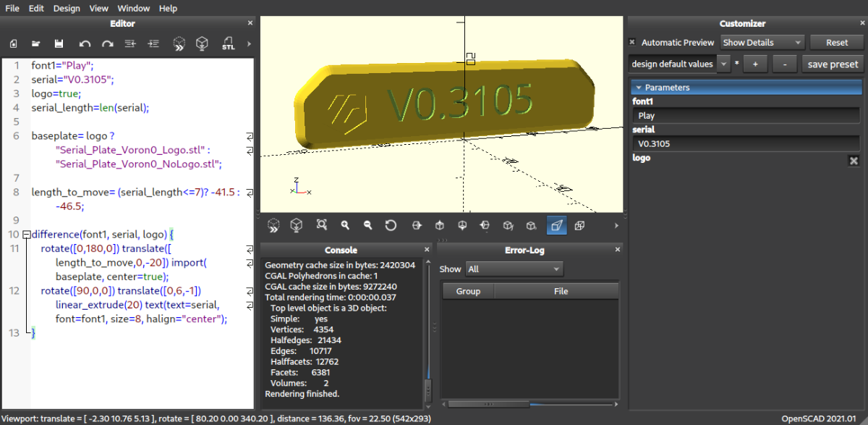The height and width of the screenshot is (425, 868).
Task: Open the Help menu
Action: pyautogui.click(x=168, y=8)
